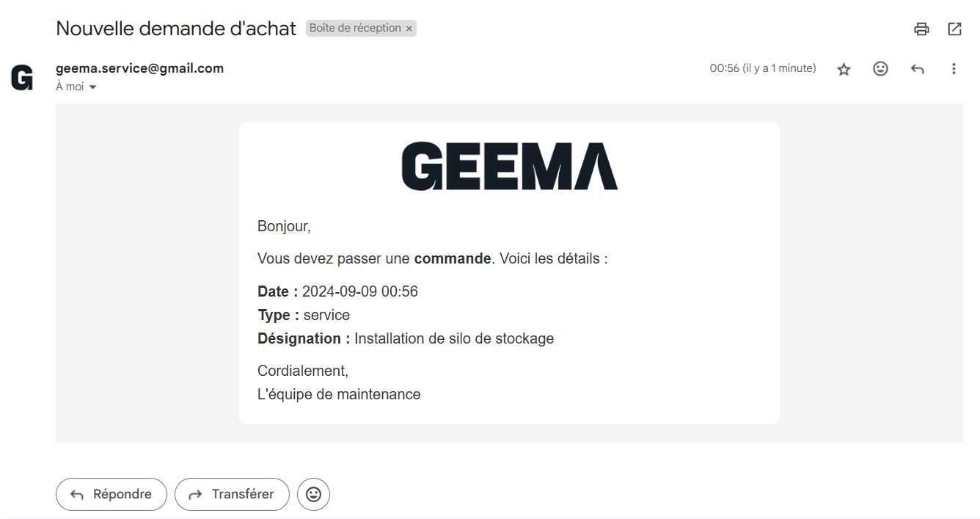Click the Désignation line about silo installation

[x=405, y=338]
